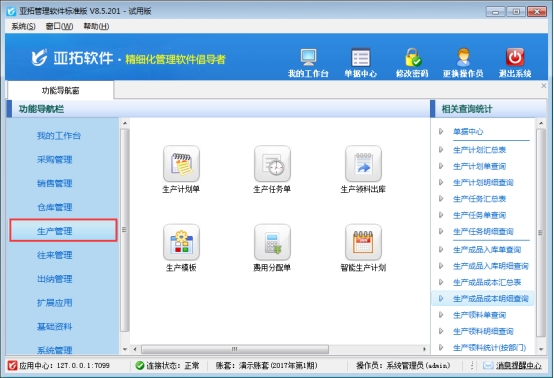The image size is (554, 378).
Task: Open the 费用分配单 calculator icon
Action: coord(272,242)
